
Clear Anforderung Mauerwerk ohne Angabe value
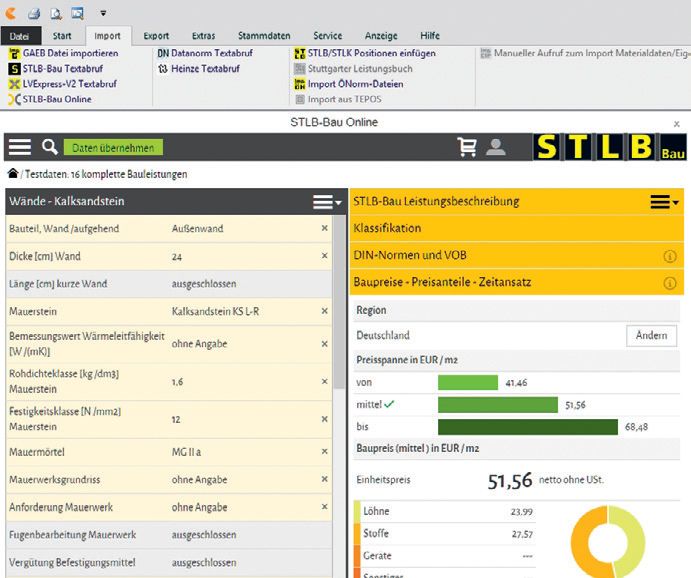[x=324, y=507]
